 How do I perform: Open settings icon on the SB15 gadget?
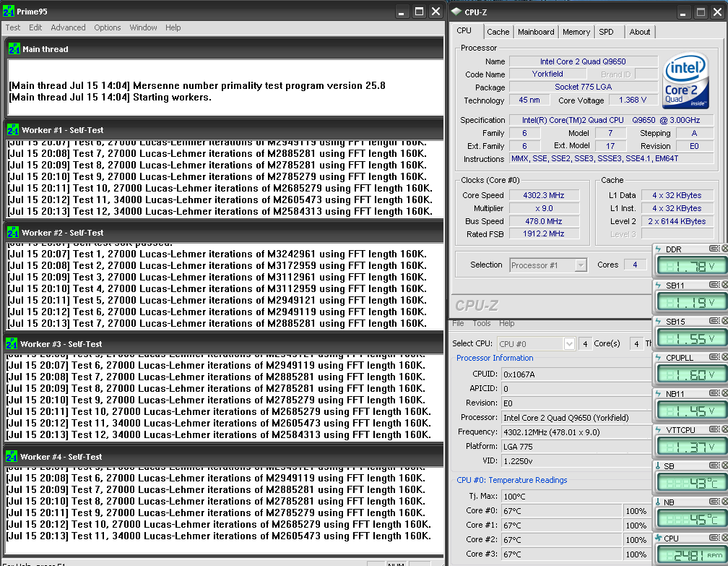tap(714, 321)
